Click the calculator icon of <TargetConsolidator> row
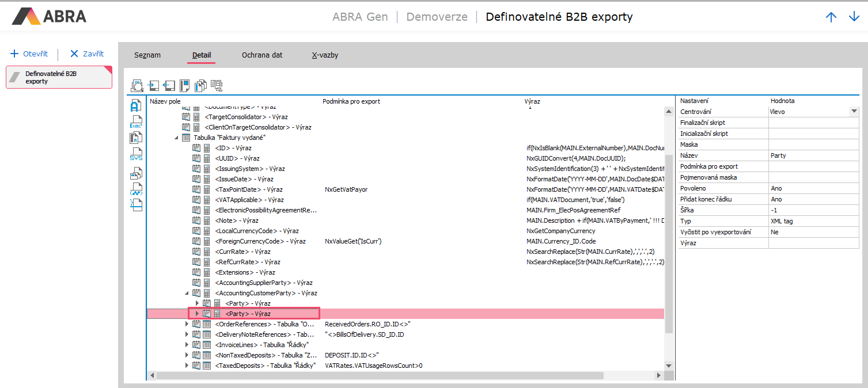The width and height of the screenshot is (868, 388). pos(196,117)
